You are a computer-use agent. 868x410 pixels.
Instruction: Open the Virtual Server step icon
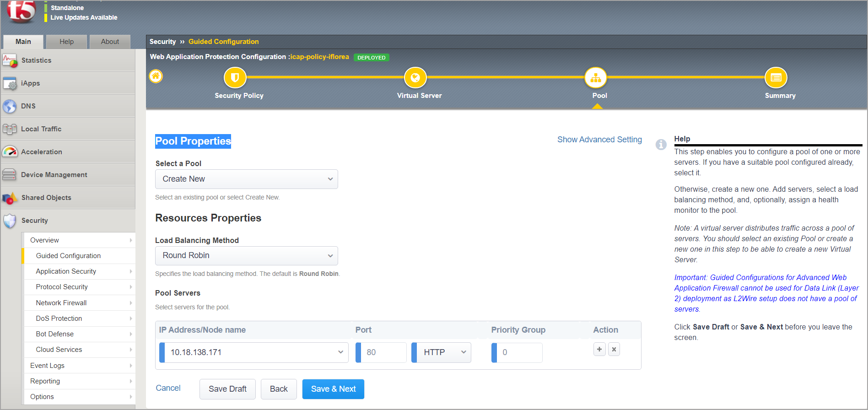click(415, 78)
